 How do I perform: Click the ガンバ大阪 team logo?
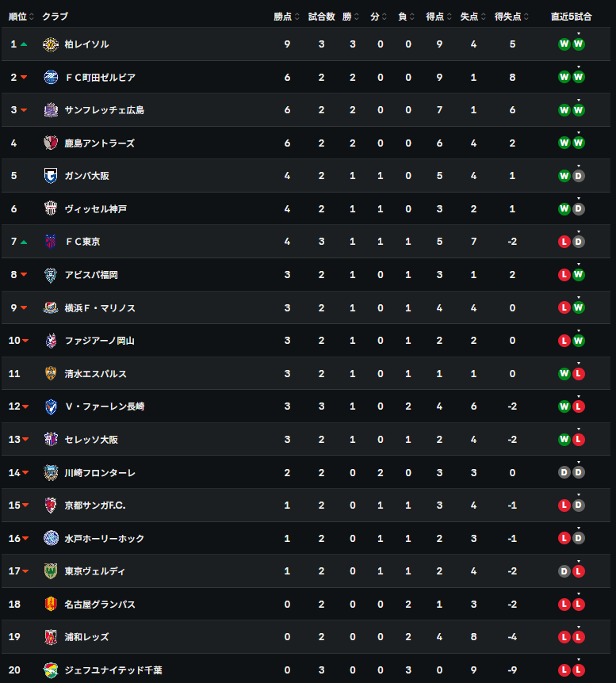tap(51, 176)
